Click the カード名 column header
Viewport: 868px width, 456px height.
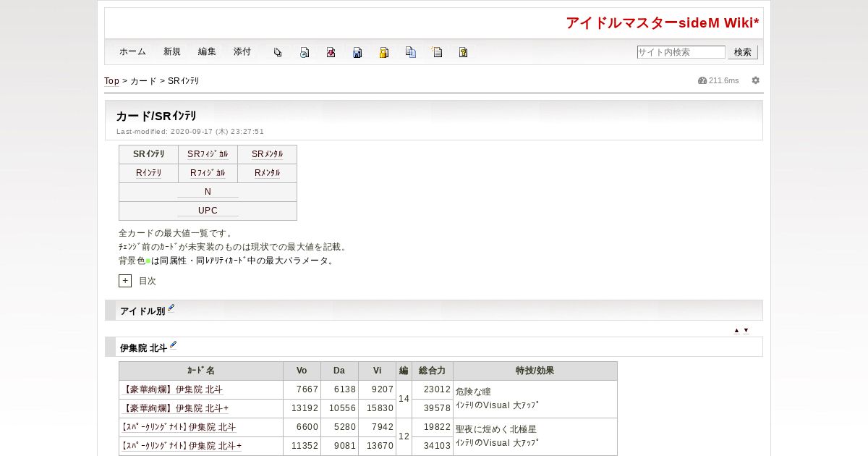point(201,371)
